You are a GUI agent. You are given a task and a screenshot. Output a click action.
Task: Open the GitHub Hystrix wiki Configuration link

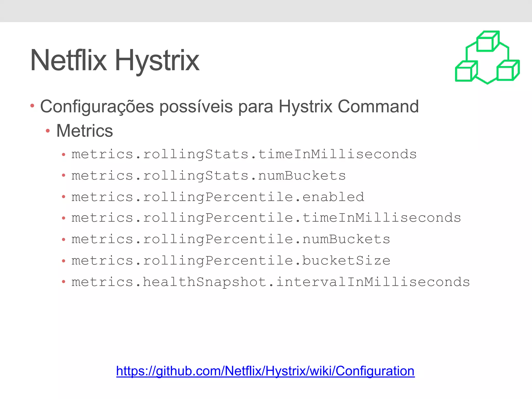pos(265,371)
